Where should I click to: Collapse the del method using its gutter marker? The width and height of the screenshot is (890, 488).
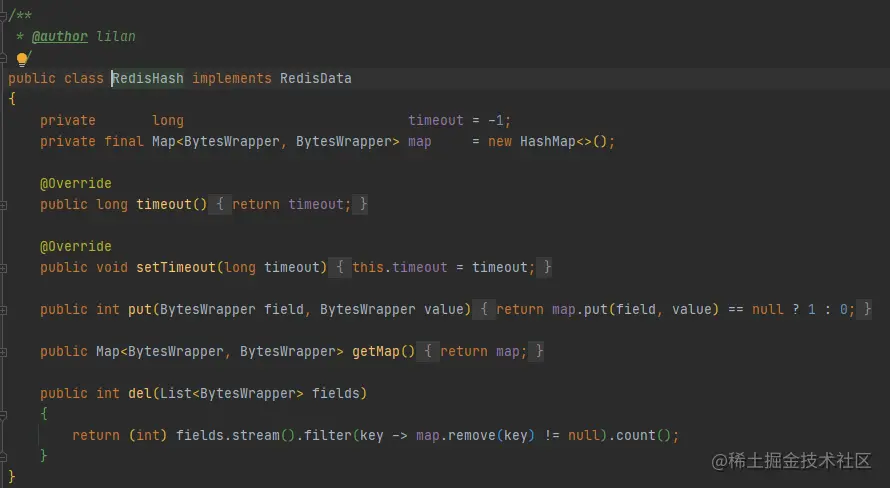(x=3, y=415)
